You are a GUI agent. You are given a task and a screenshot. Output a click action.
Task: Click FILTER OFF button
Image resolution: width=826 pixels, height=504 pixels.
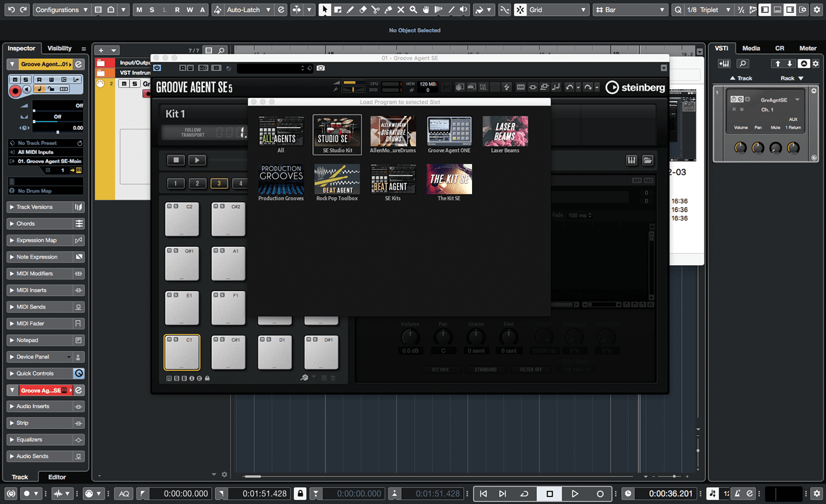[x=531, y=370]
